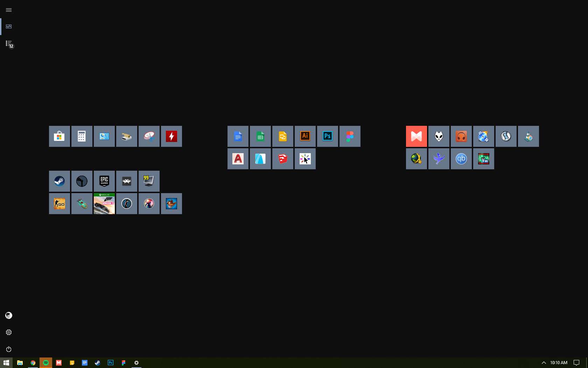Open the Figma tile in Start

(x=350, y=136)
